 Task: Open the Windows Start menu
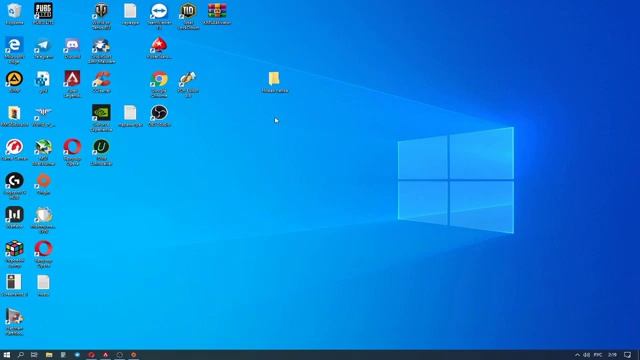click(7, 355)
